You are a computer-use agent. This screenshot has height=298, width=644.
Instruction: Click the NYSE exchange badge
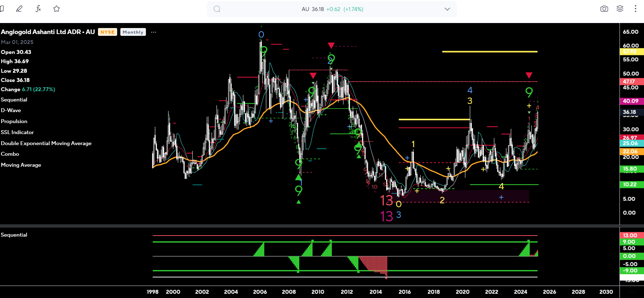point(107,32)
